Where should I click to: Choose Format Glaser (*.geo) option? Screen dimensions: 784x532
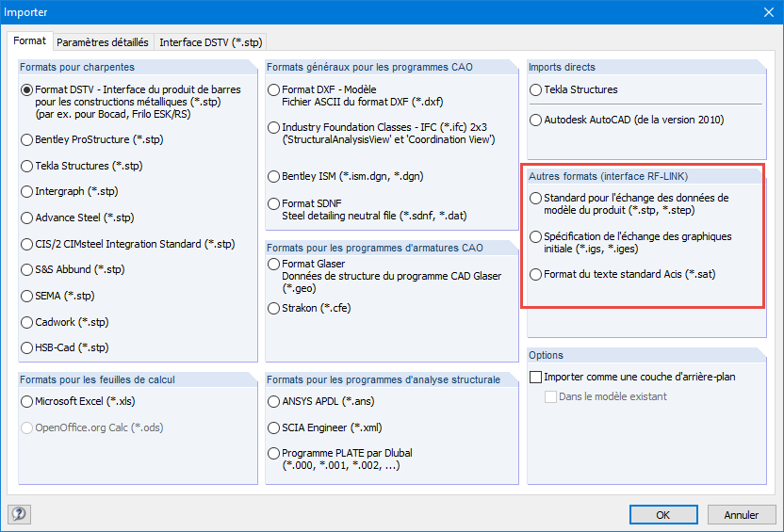click(x=274, y=265)
